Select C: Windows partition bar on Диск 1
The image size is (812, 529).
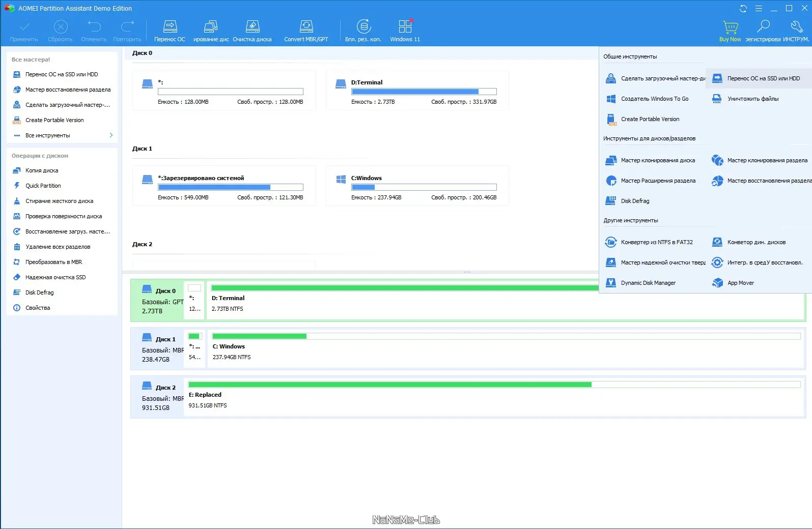coord(506,348)
